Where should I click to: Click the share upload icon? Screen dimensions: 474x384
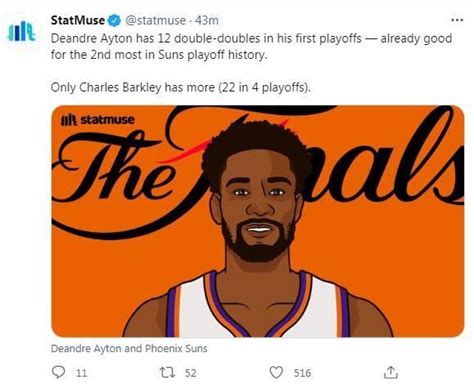click(x=391, y=372)
